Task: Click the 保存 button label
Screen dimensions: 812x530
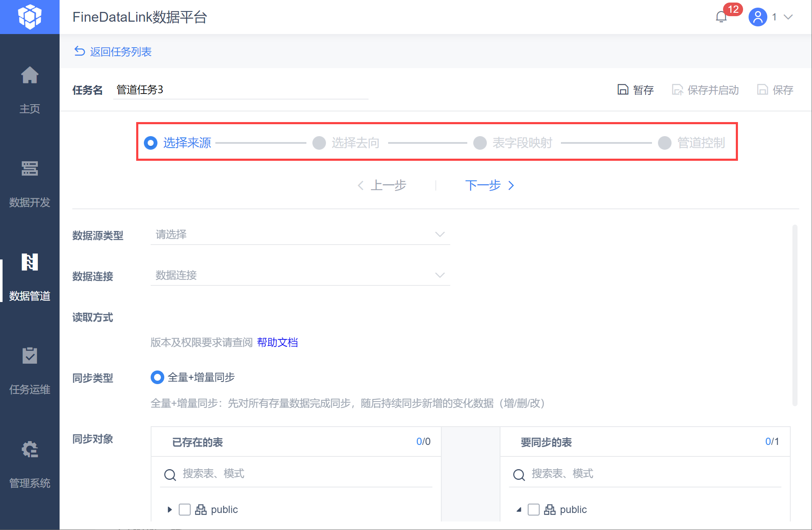Action: click(783, 90)
